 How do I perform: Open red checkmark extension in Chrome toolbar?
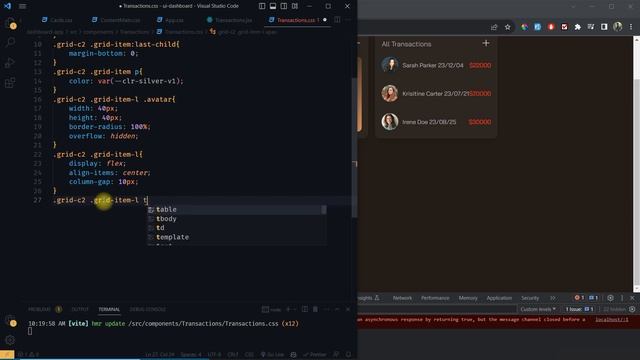pyautogui.click(x=564, y=27)
